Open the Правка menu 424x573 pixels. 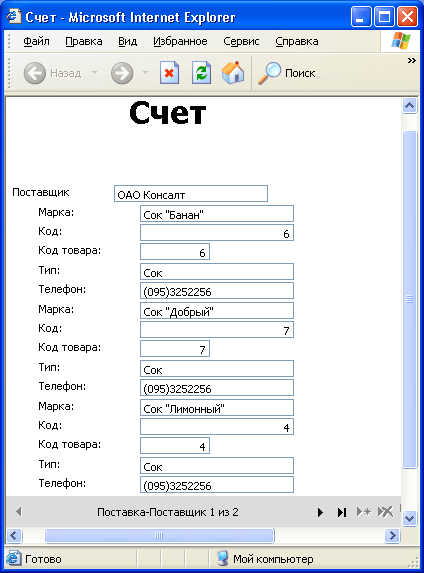point(84,42)
